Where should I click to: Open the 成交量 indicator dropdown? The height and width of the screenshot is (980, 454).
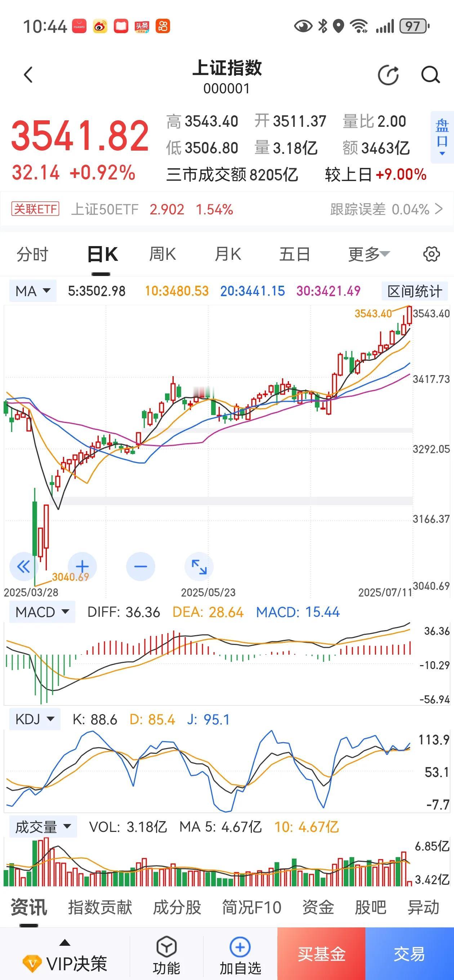pyautogui.click(x=43, y=827)
